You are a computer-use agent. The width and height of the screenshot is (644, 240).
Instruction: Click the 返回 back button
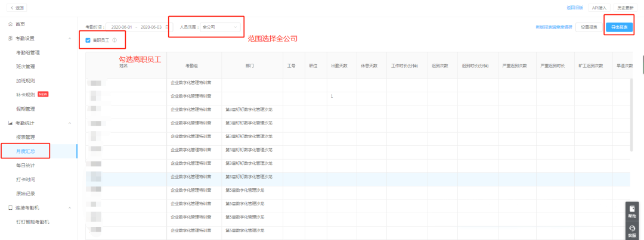point(17,8)
